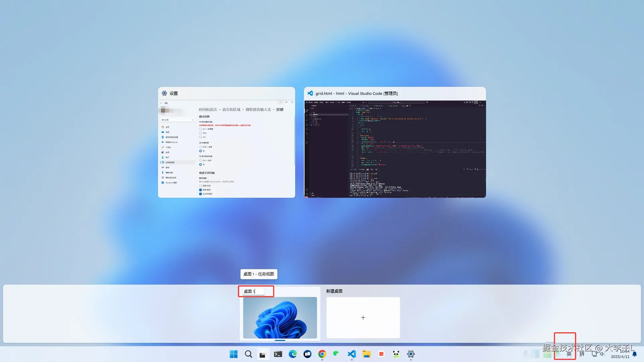Click the Settings gear icon on the taskbar
Screen dimensions: 644x362
411,354
